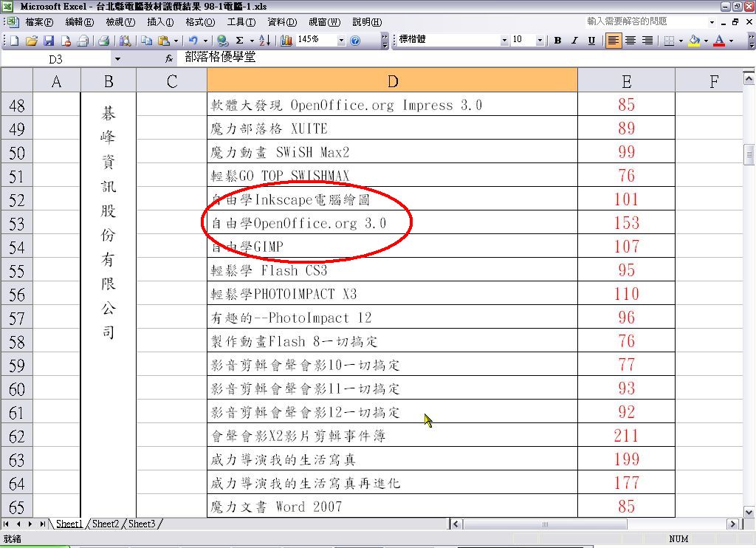This screenshot has height=548, width=756.
Task: Switch to the Sheet3 tab
Action: 142,524
